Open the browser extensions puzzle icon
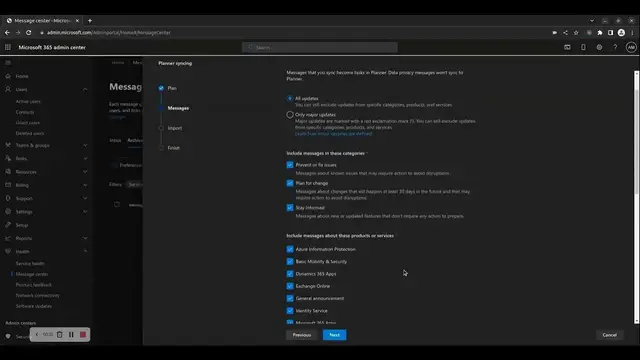 [600, 33]
